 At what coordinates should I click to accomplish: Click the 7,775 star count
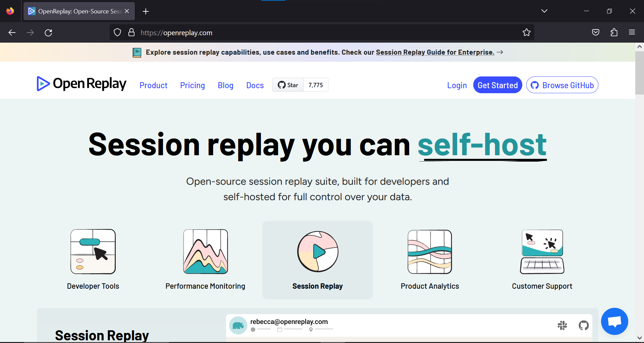point(316,85)
